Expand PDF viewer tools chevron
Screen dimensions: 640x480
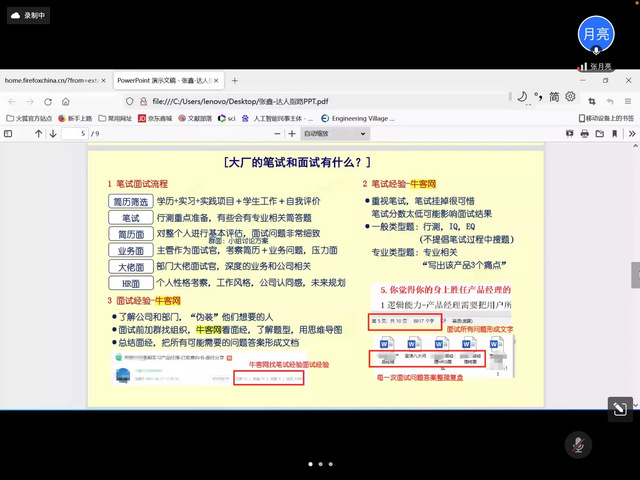pyautogui.click(x=632, y=133)
